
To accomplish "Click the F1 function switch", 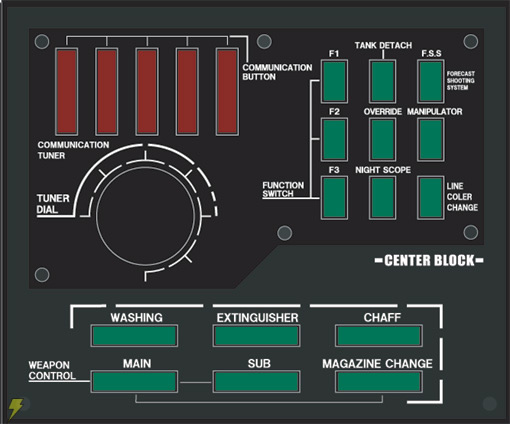I will [x=334, y=81].
